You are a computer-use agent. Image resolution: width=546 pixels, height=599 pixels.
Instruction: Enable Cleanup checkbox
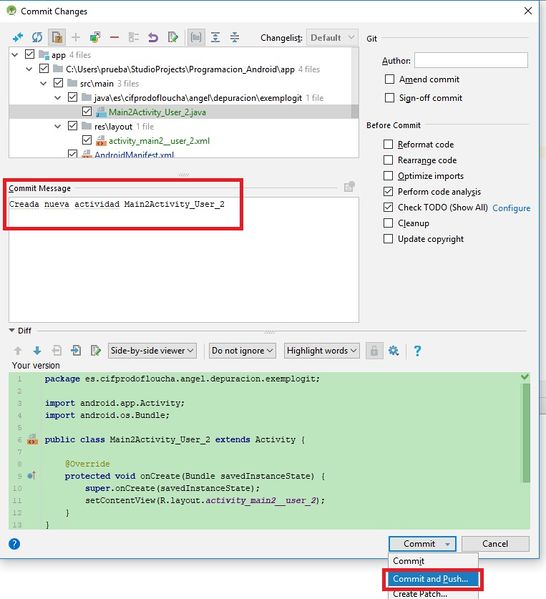click(388, 223)
